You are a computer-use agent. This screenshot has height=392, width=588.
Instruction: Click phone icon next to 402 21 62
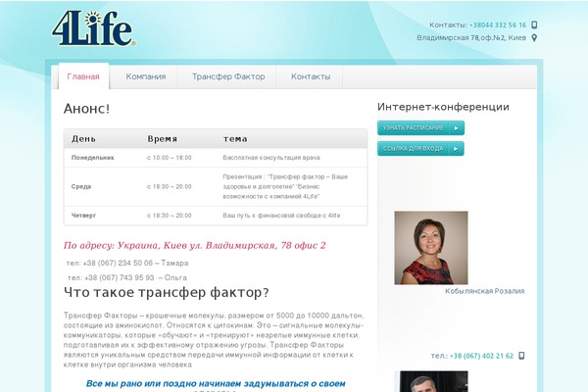(x=521, y=356)
